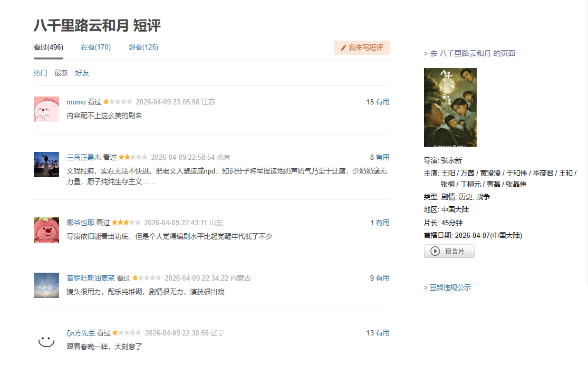Sort reviews by 最新
588x365 pixels.
click(x=61, y=73)
